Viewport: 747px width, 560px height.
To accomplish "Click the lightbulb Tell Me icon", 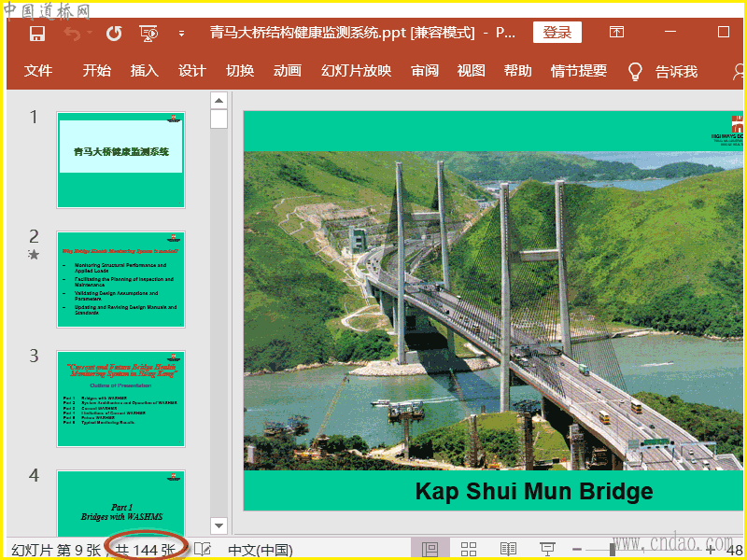I will (x=635, y=72).
